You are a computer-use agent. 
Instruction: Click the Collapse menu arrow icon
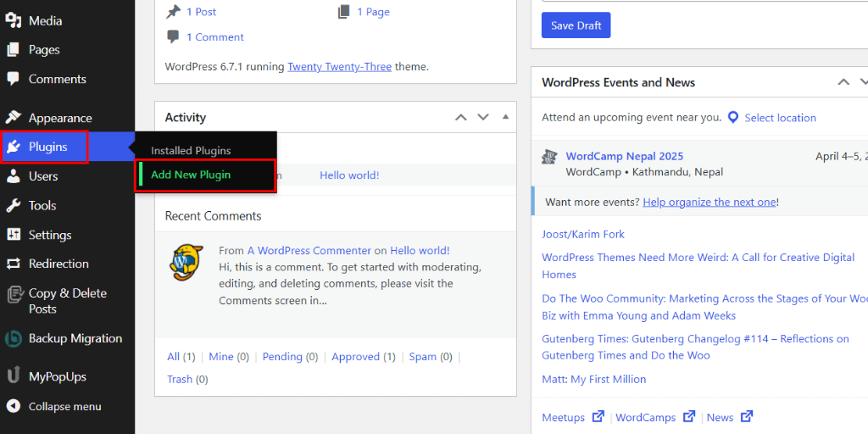(x=14, y=406)
